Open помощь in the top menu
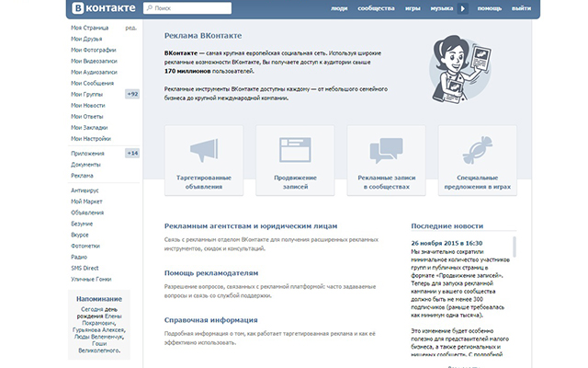 coord(490,8)
